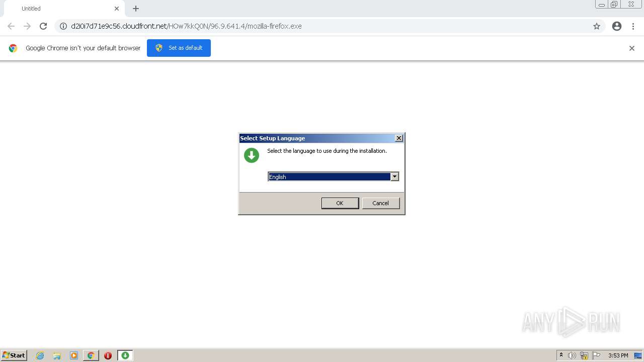Viewport: 644px width, 362px height.
Task: Reload the current page
Action: point(43,26)
